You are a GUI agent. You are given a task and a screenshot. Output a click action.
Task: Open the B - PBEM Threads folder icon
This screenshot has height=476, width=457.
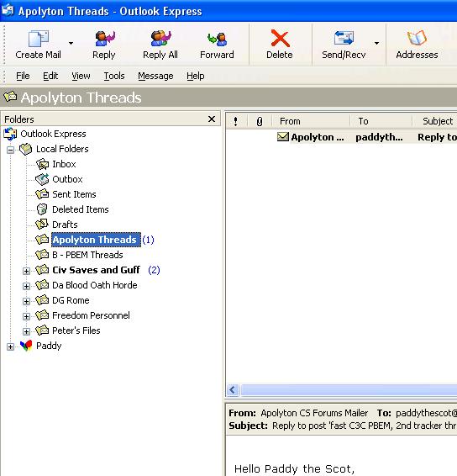42,254
